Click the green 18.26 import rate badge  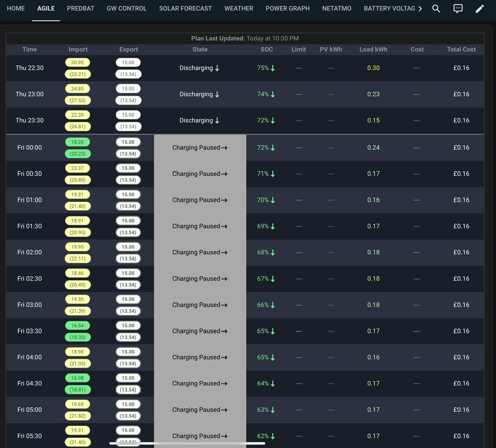coord(77,142)
